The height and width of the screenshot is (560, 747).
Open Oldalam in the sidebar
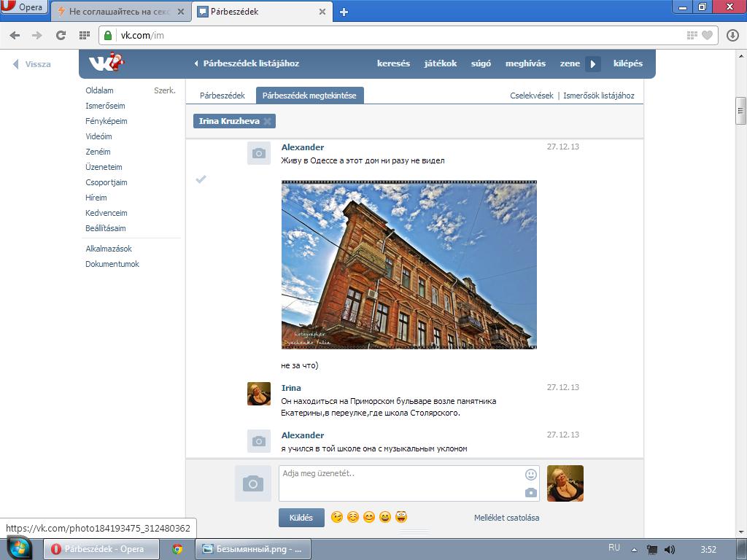[x=99, y=90]
